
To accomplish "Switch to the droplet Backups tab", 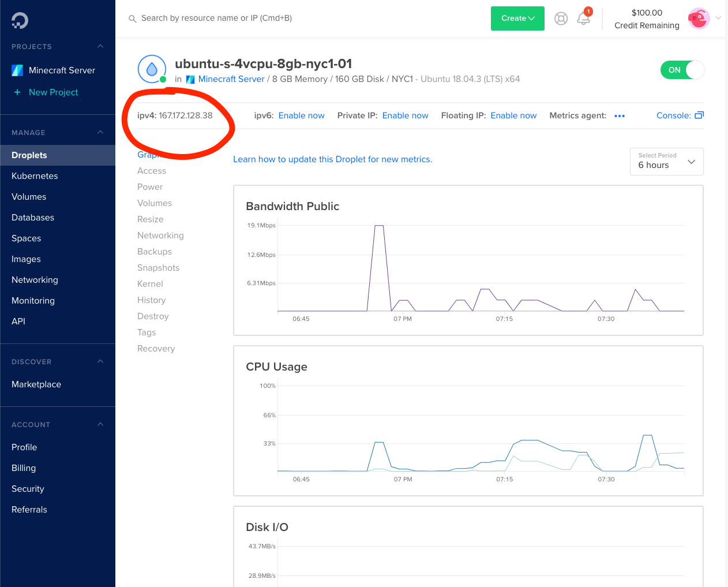I will (x=155, y=252).
